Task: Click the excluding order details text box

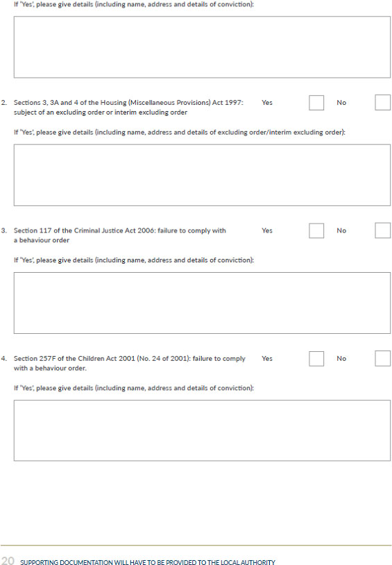Action: coord(202,175)
